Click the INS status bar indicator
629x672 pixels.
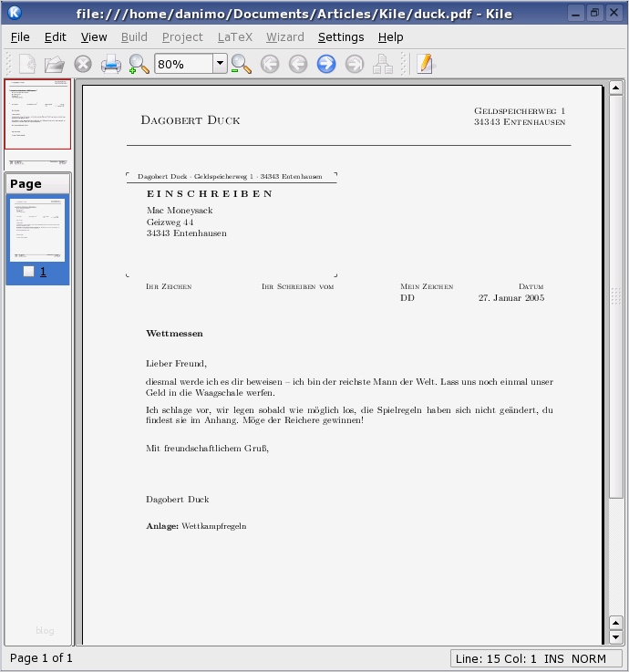click(x=553, y=658)
